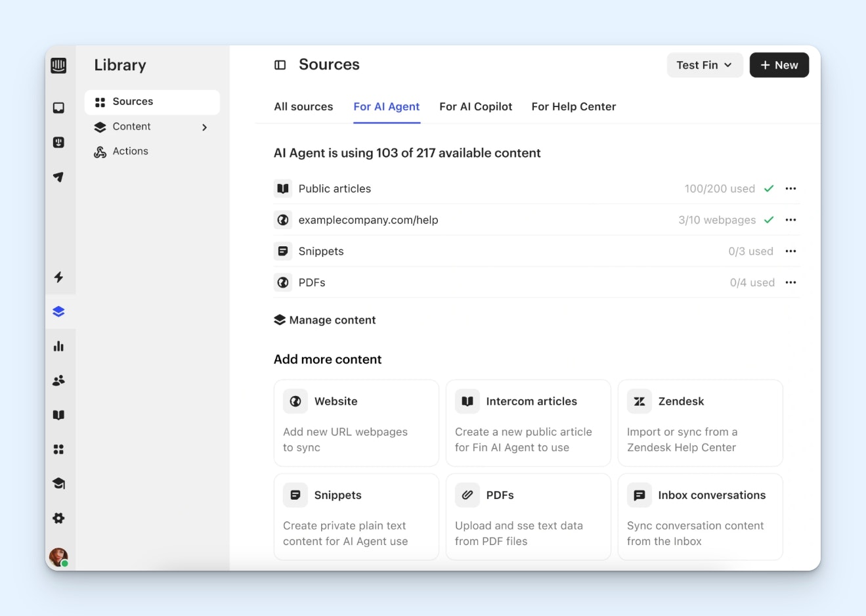This screenshot has width=866, height=616.
Task: Open Reports bar chart icon
Action: click(x=58, y=346)
